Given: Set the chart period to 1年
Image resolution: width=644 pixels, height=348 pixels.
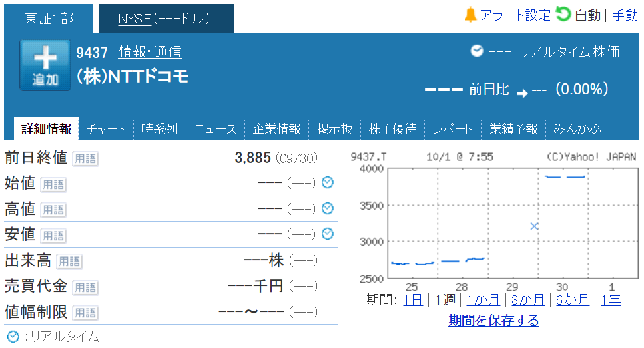Looking at the screenshot, I should [611, 300].
